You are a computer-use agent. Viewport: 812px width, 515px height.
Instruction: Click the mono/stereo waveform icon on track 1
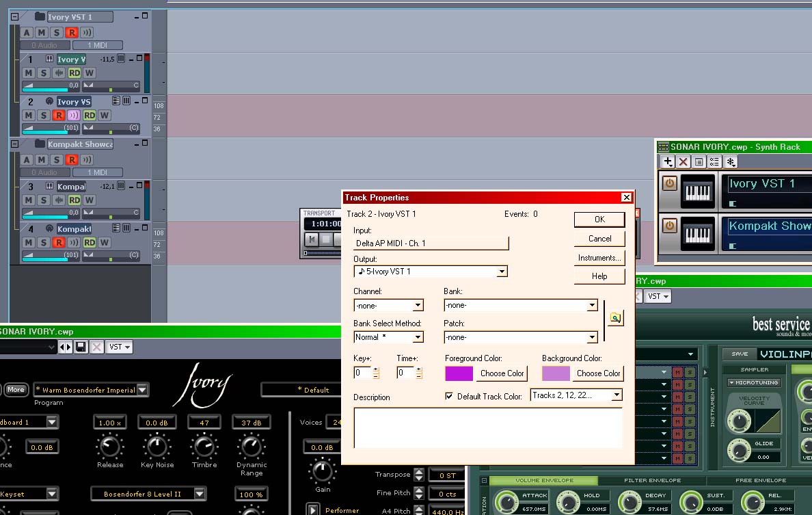(59, 73)
